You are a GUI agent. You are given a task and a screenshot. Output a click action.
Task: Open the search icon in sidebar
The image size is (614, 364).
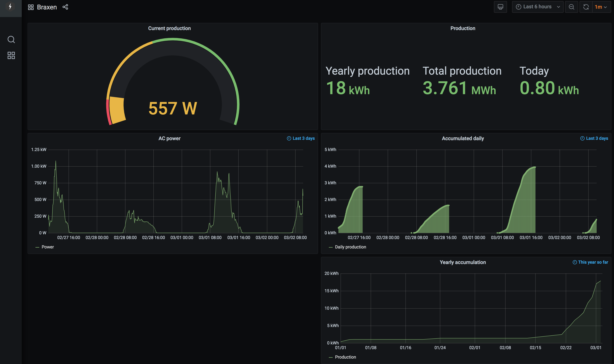(11, 39)
